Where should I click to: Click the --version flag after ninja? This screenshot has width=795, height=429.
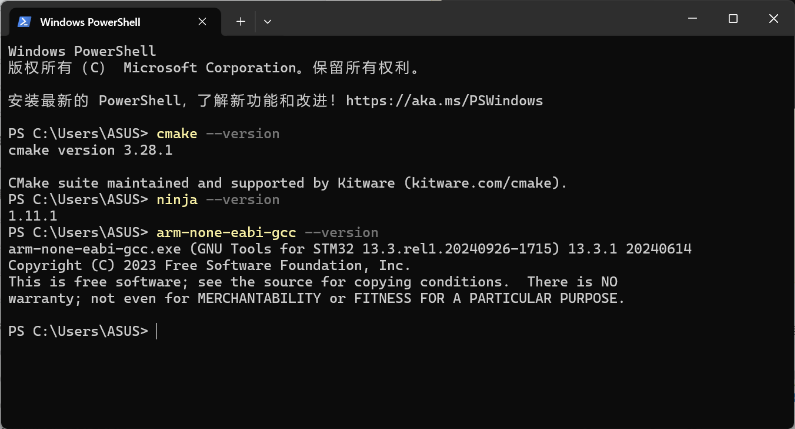[x=242, y=200]
